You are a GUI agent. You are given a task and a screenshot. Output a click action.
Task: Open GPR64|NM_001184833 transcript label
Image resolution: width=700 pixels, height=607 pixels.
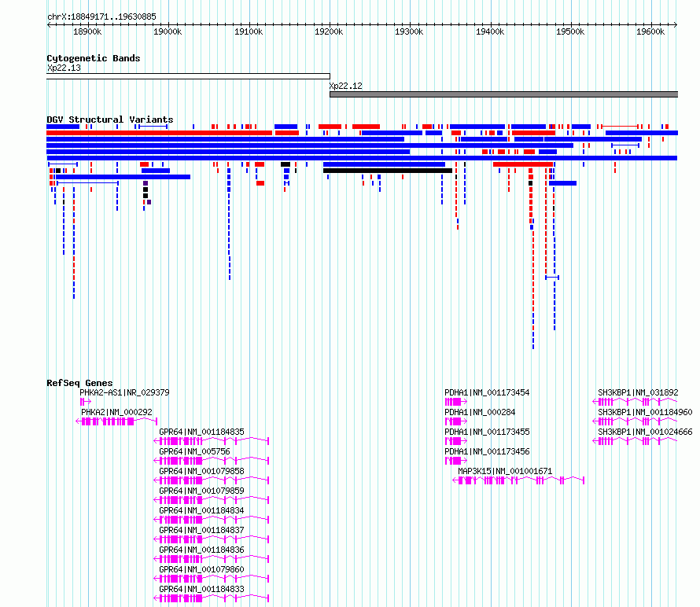click(202, 589)
